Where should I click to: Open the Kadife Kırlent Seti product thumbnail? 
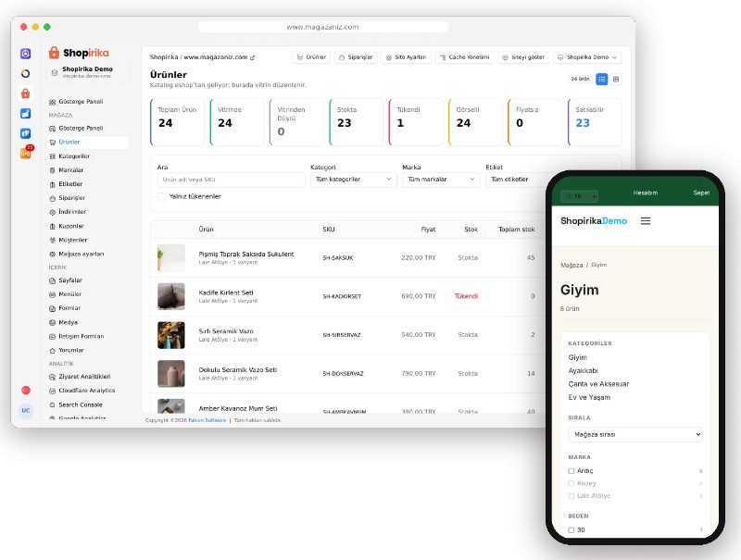point(171,296)
